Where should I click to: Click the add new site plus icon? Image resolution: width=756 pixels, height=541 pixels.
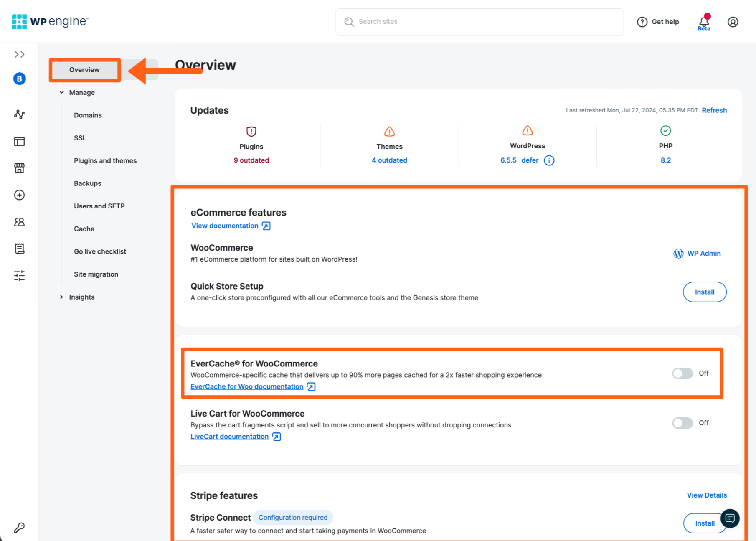(x=19, y=195)
